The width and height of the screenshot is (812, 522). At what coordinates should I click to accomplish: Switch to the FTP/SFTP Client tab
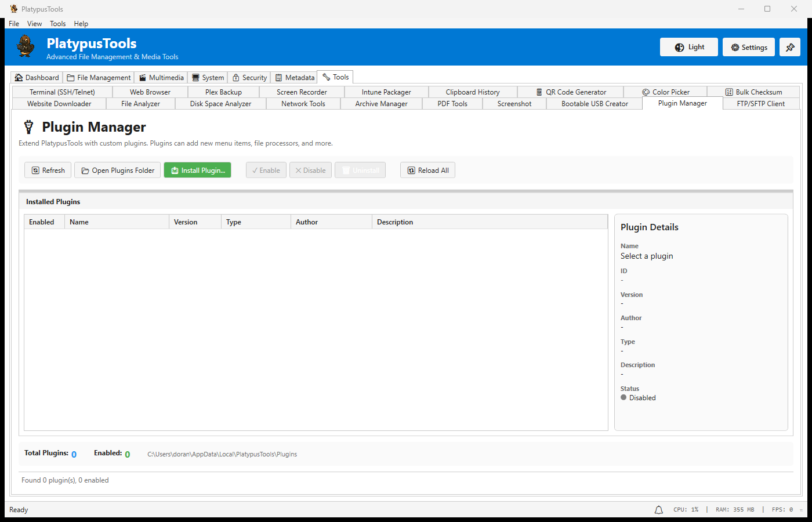point(761,103)
